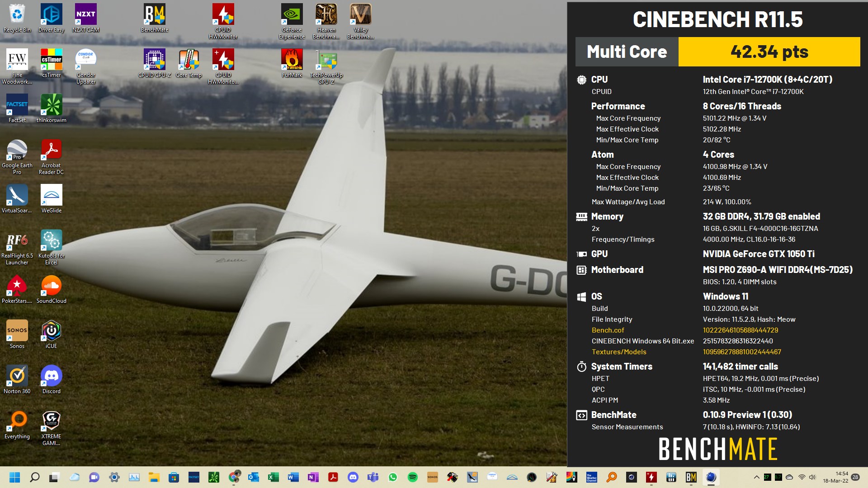
Task: Select the Fine Woodworking desktop icon
Action: (x=17, y=67)
